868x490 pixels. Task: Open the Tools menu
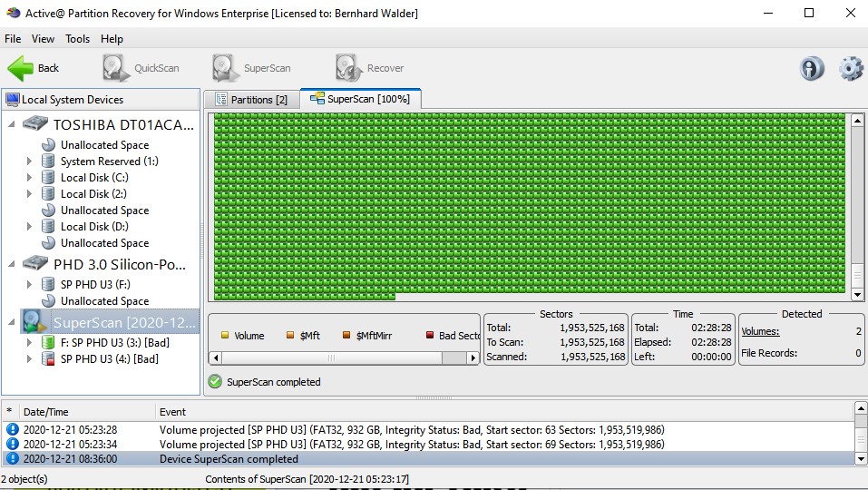[x=77, y=39]
